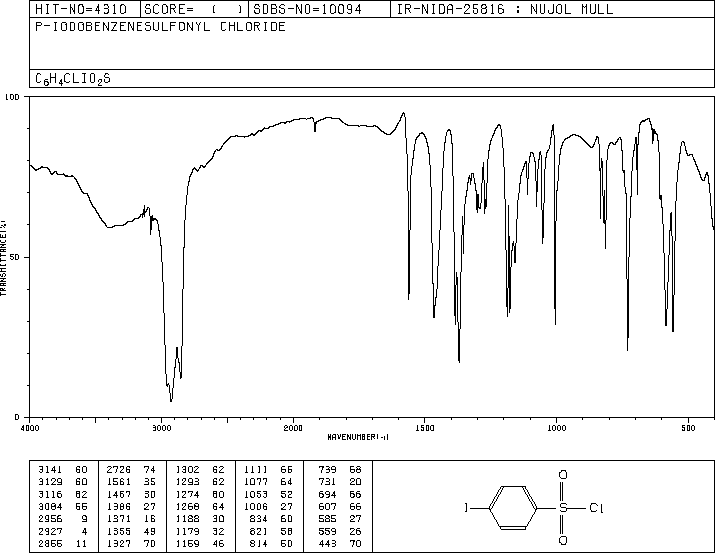Click the 1293 peak entry in table
The width and height of the screenshot is (715, 553).
coord(200,482)
